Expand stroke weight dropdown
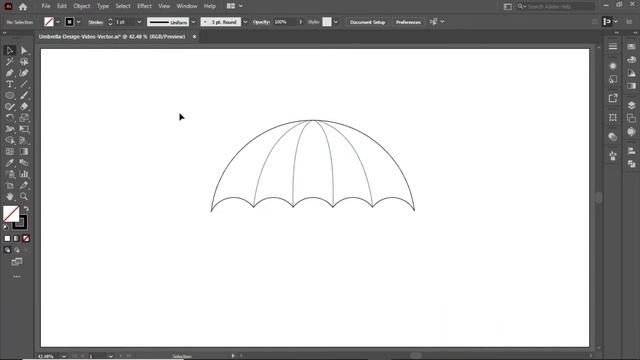The height and width of the screenshot is (360, 640). click(139, 22)
